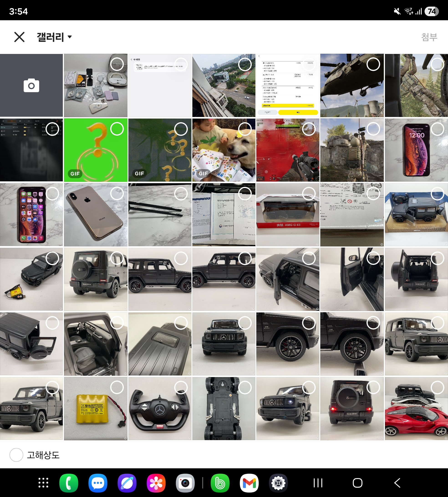Open the apps grid drawer
Viewport: 448px width, 497px height.
point(43,483)
